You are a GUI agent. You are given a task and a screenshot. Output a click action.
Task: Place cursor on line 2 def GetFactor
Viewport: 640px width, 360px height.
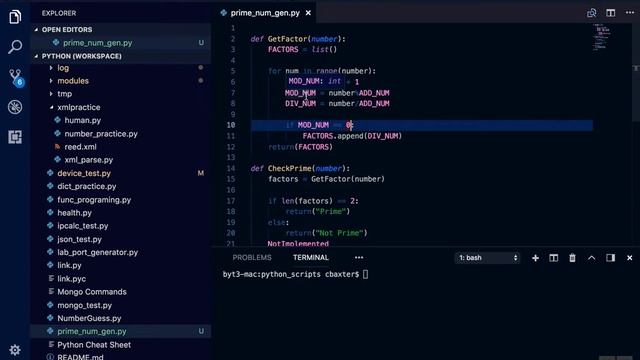298,39
